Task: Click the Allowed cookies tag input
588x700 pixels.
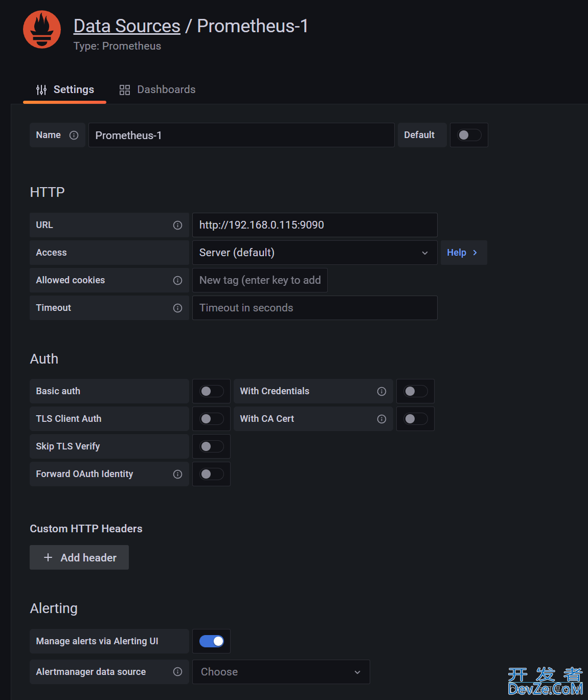Action: click(x=260, y=280)
